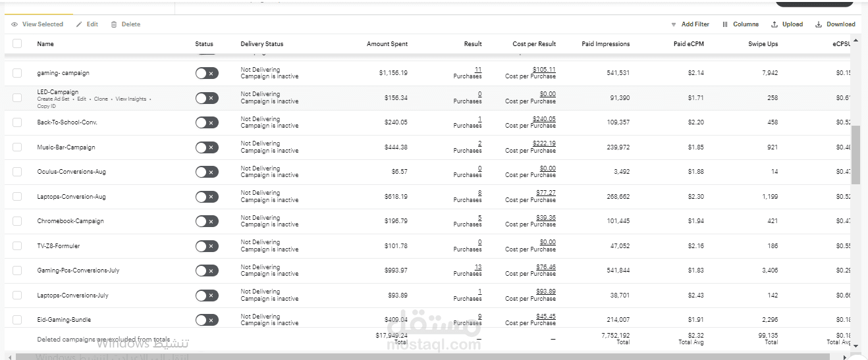Click the 11 Purchases result link
Image resolution: width=868 pixels, height=360 pixels.
pyautogui.click(x=478, y=70)
